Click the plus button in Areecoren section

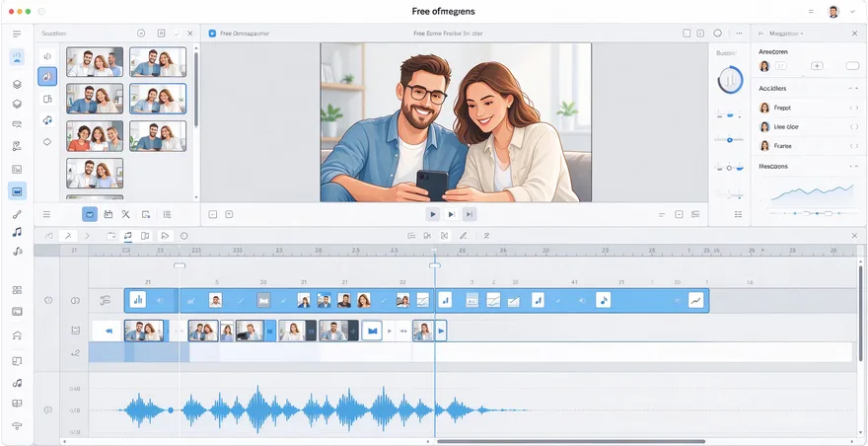click(x=817, y=66)
